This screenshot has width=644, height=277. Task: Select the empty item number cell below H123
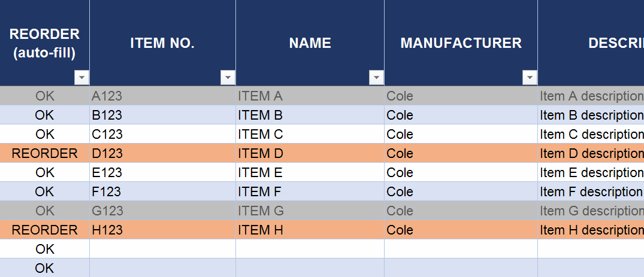(162, 249)
